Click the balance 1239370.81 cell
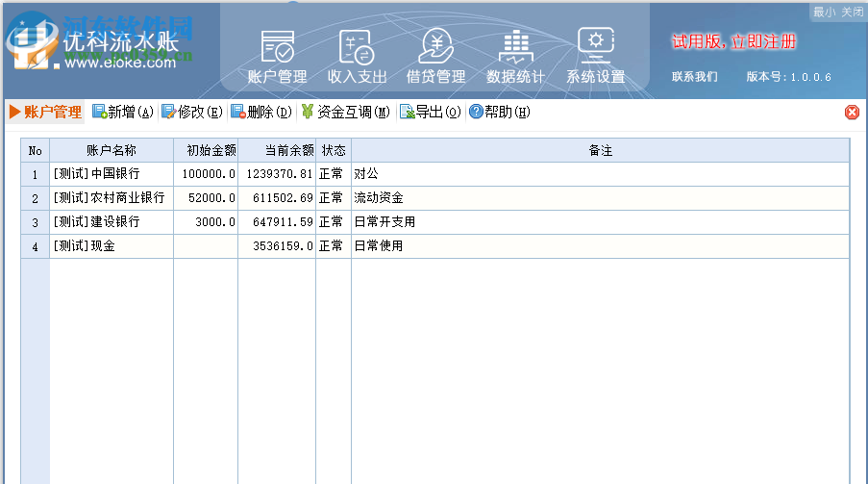 [x=277, y=174]
